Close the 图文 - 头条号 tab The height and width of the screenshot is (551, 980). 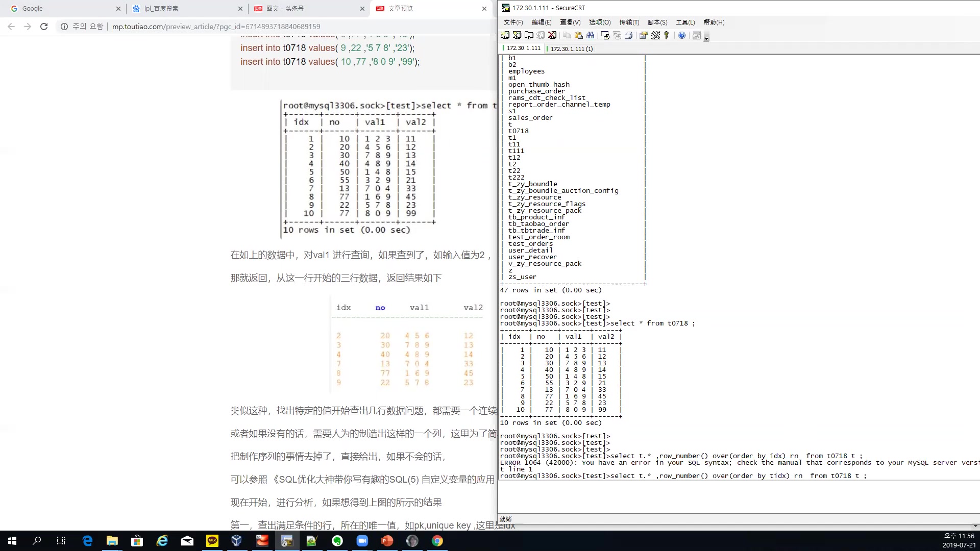coord(362,9)
